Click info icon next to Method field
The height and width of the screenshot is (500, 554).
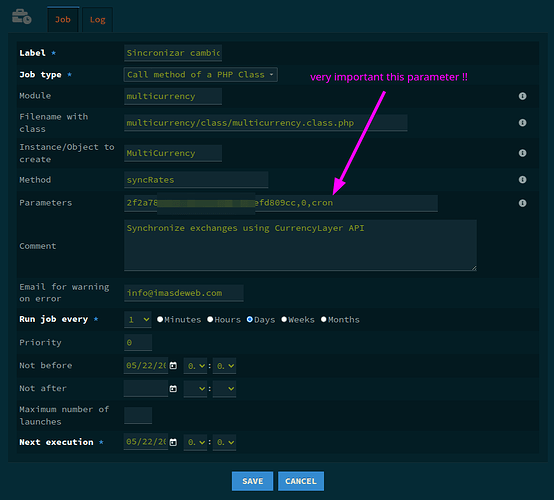522,180
